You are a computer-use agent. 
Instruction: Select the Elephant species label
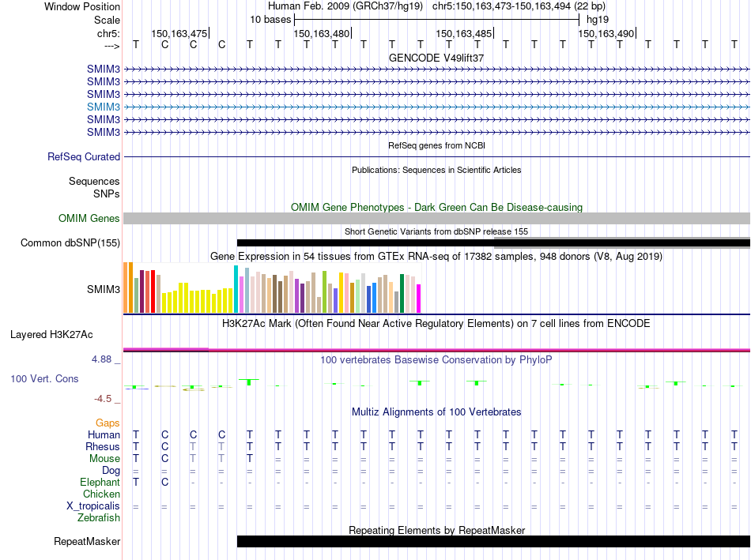(100, 482)
